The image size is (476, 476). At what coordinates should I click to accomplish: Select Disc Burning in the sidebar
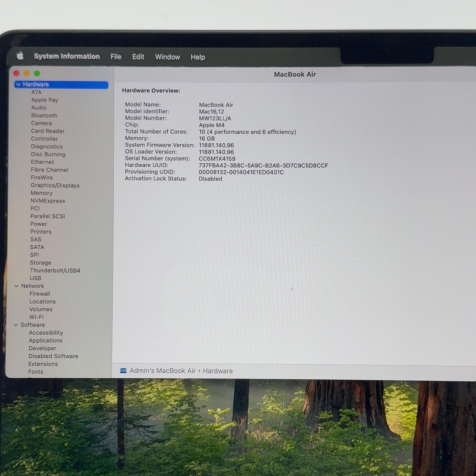[x=48, y=154]
